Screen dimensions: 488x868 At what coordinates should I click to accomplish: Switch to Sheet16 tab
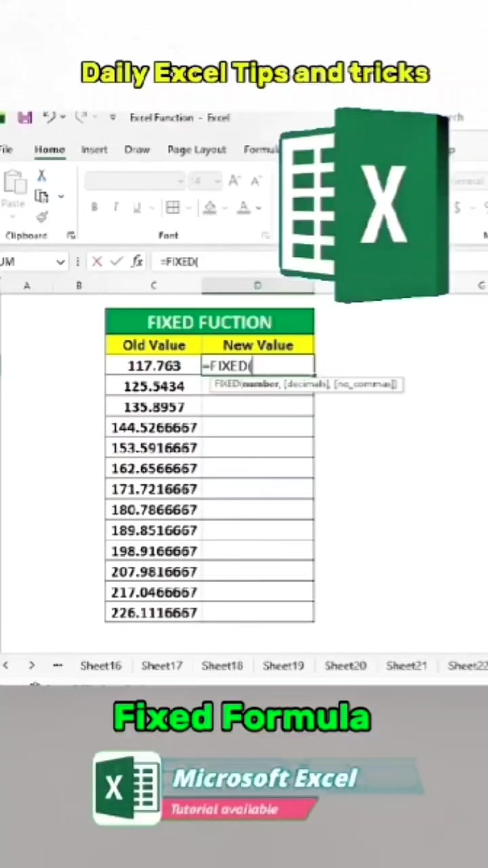click(x=100, y=666)
